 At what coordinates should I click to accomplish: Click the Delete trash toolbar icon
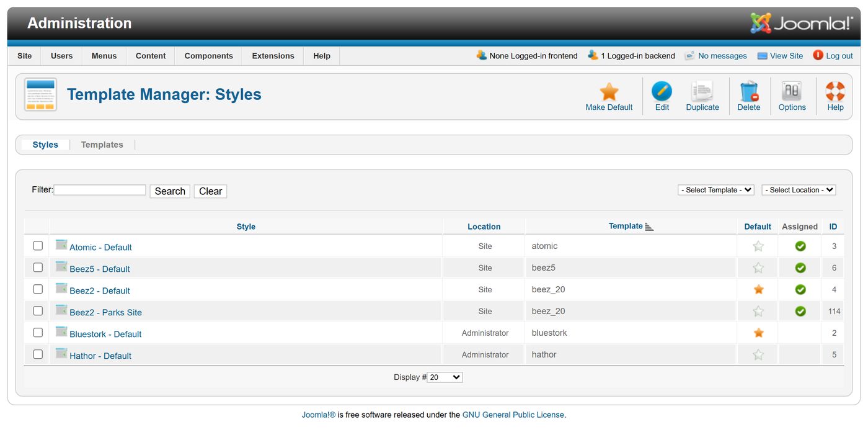[x=749, y=92]
